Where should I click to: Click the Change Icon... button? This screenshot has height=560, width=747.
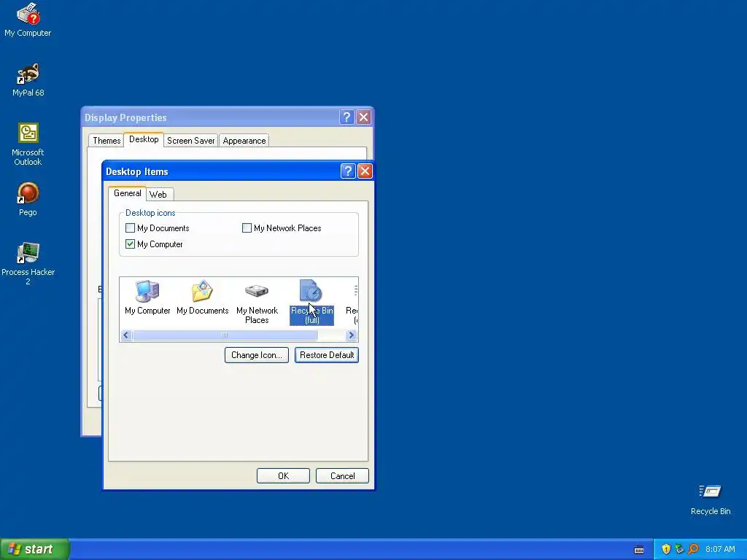[x=257, y=355]
